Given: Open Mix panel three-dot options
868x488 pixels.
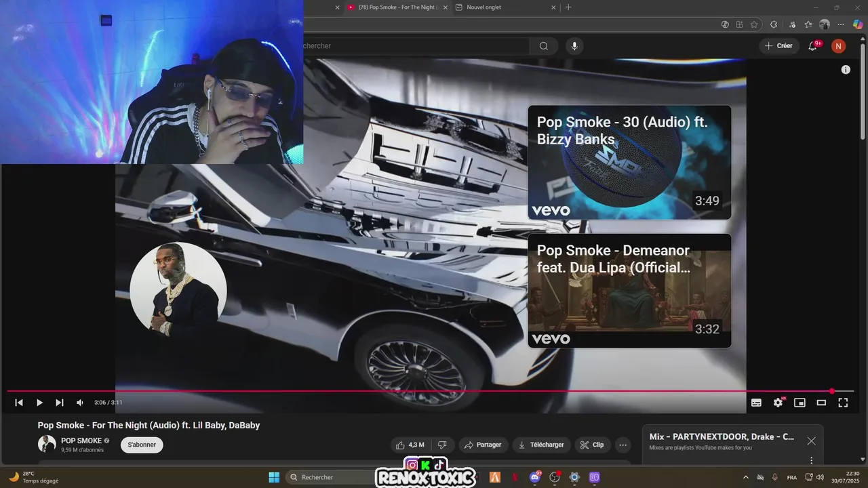Looking at the screenshot, I should click(x=811, y=460).
